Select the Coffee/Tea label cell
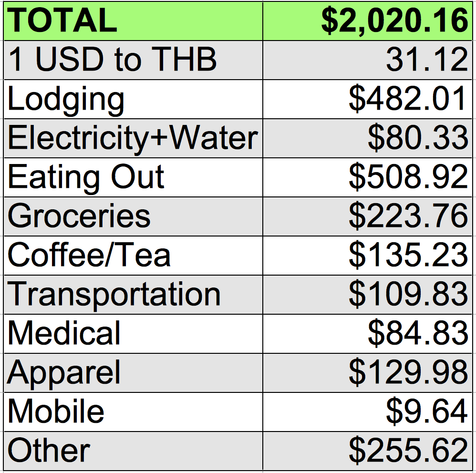The height and width of the screenshot is (473, 476). point(133,255)
